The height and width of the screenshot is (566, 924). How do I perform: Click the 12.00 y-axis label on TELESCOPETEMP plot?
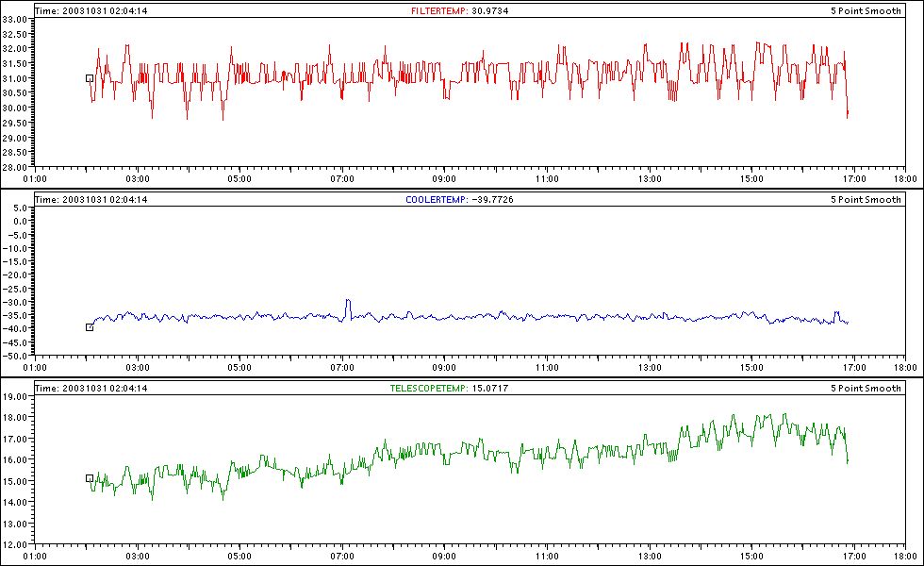click(15, 544)
